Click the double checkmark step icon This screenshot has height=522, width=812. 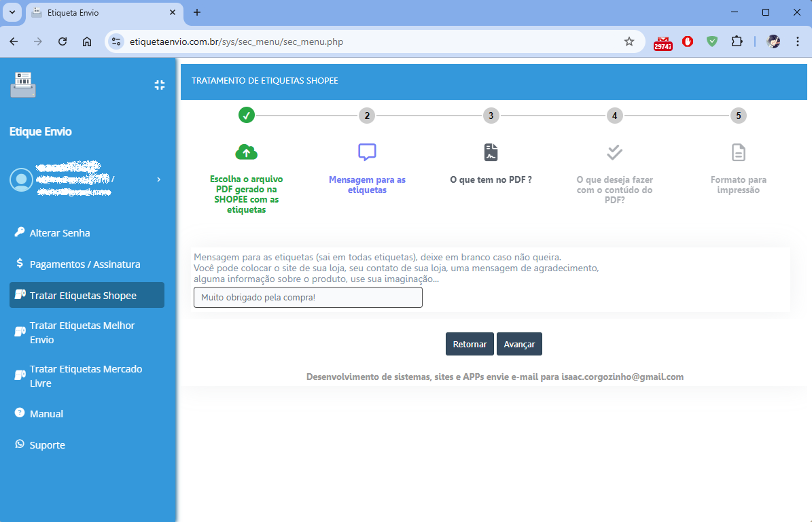(x=614, y=152)
